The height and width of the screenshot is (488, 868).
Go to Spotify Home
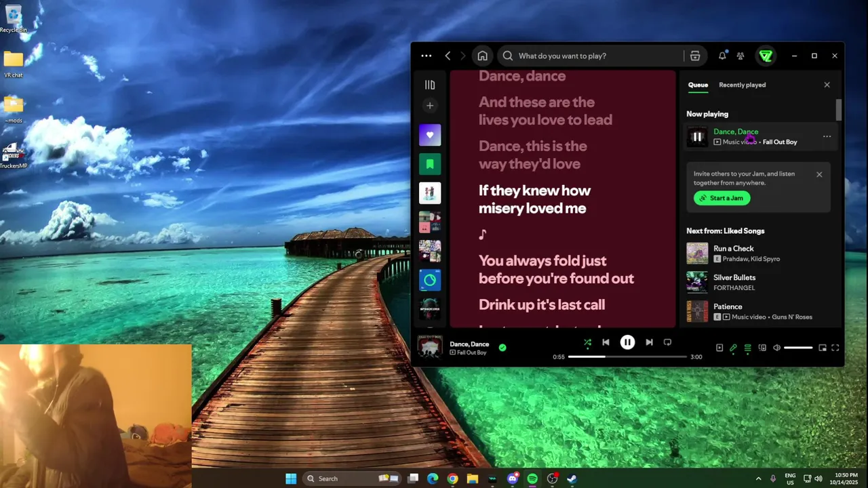482,56
